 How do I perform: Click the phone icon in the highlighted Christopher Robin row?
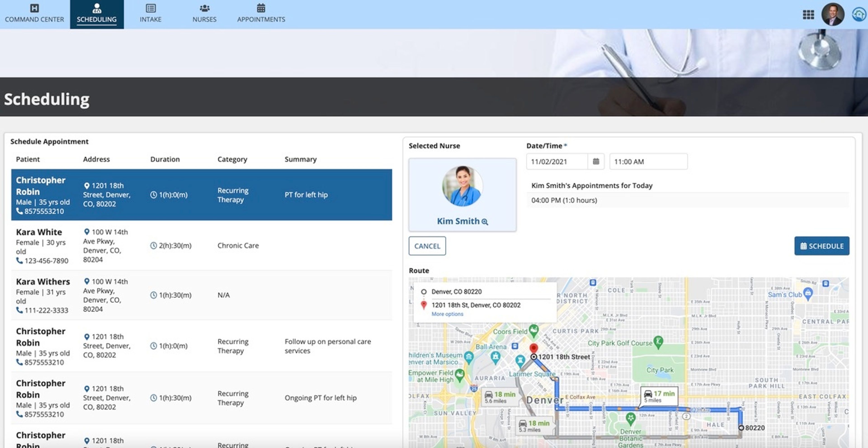tap(19, 211)
